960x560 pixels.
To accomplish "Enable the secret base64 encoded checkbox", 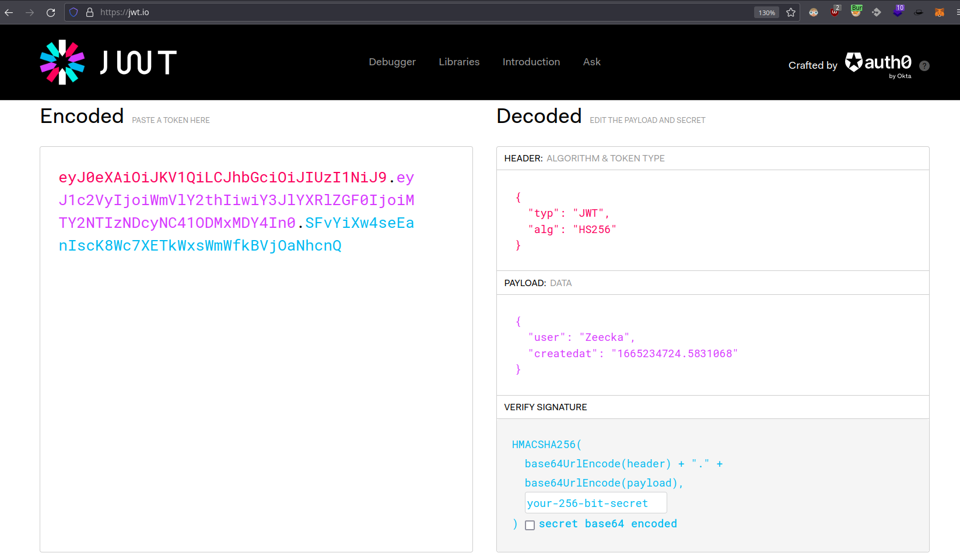I will click(x=530, y=525).
